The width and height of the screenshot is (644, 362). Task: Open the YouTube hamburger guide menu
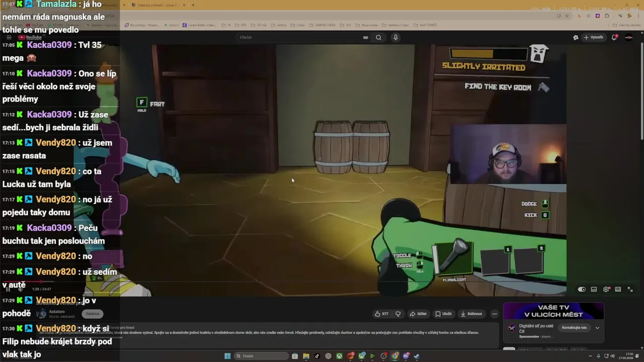point(9,38)
